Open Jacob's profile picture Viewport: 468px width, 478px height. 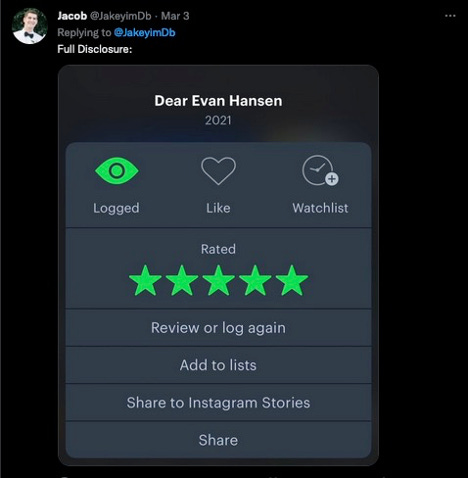coord(29,26)
